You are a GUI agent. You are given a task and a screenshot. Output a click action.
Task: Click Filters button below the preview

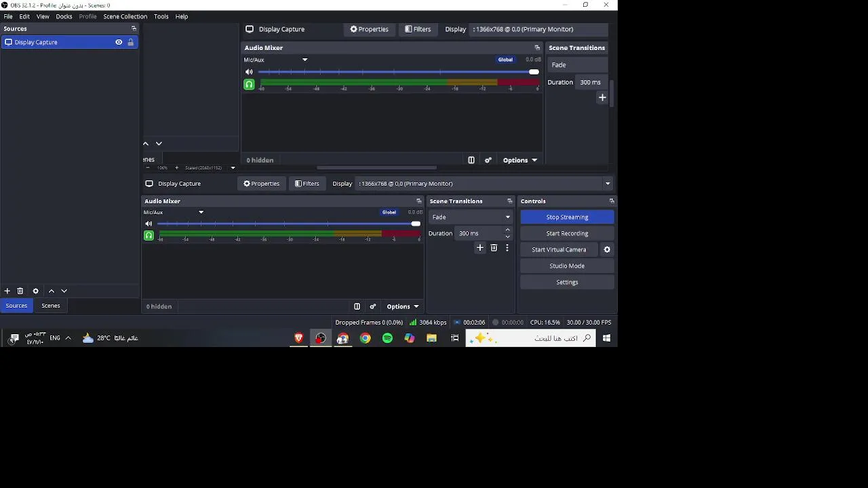click(x=307, y=184)
